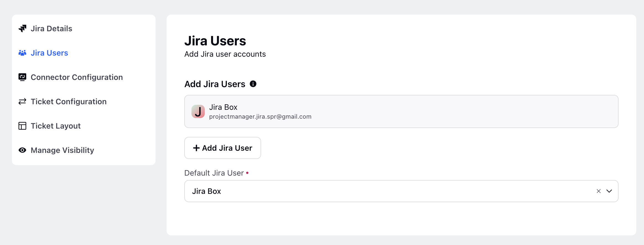
Task: Click the Ticket Configuration swap-arrows icon
Action: point(22,101)
